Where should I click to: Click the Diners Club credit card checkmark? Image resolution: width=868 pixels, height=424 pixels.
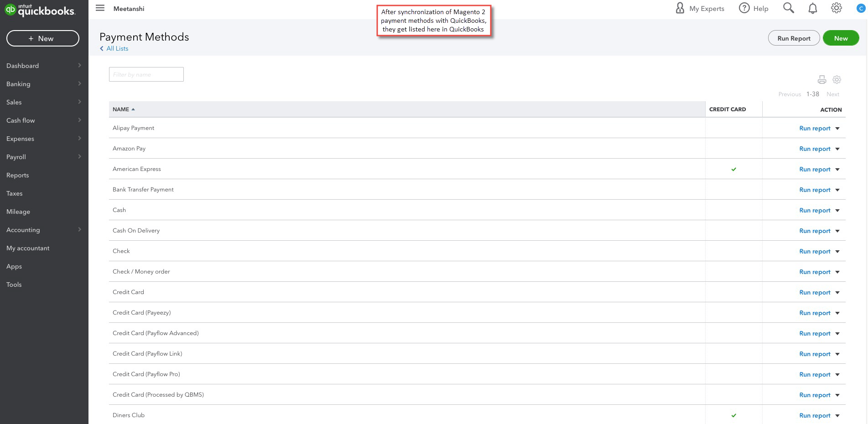point(734,415)
